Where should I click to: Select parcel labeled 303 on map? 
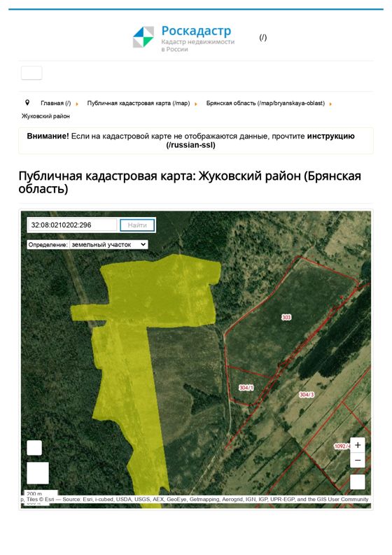pyautogui.click(x=286, y=317)
